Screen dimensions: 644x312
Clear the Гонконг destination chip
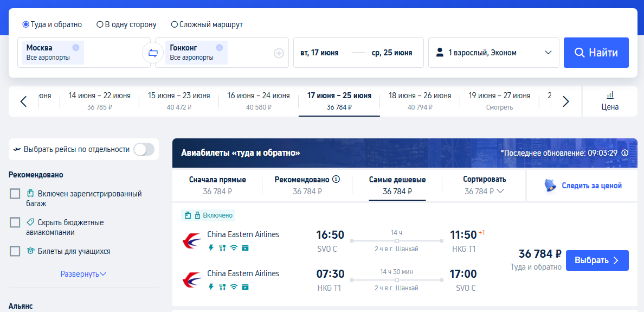[220, 47]
